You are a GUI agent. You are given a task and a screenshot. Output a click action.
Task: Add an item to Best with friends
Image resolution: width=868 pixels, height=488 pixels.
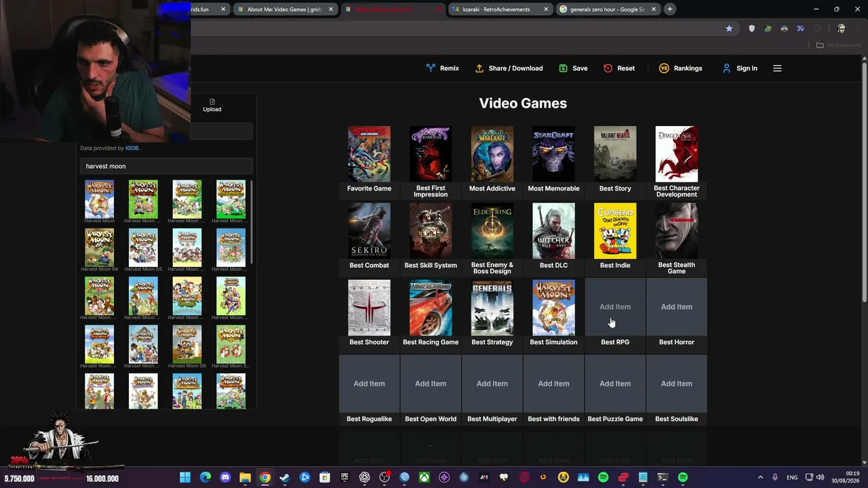553,384
